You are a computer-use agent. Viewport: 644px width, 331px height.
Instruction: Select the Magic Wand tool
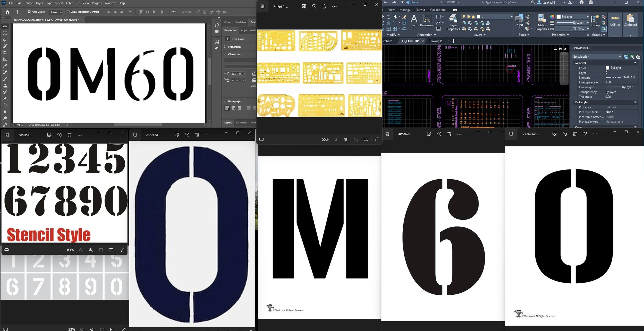pos(5,46)
